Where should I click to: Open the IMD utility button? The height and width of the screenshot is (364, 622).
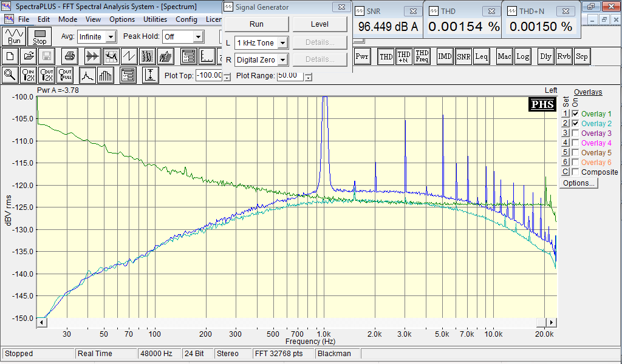tap(445, 56)
